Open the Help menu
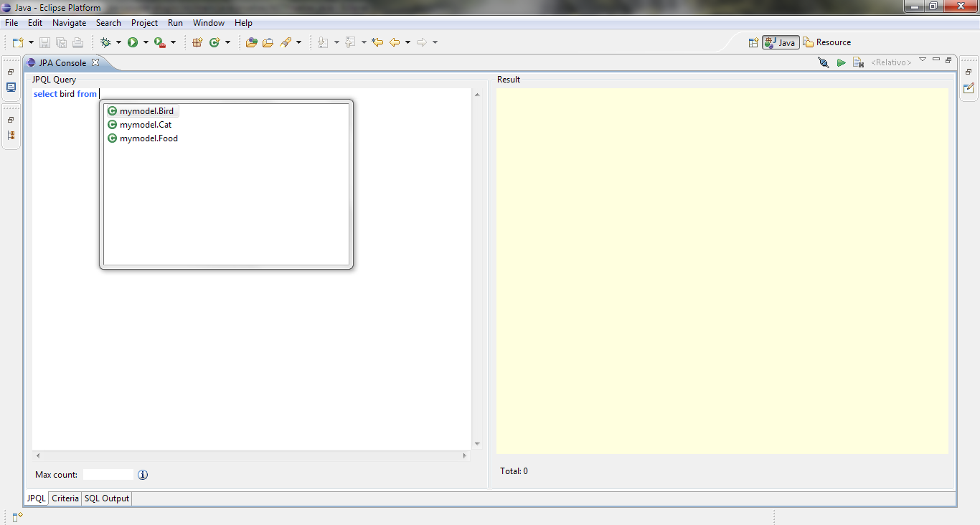 243,23
